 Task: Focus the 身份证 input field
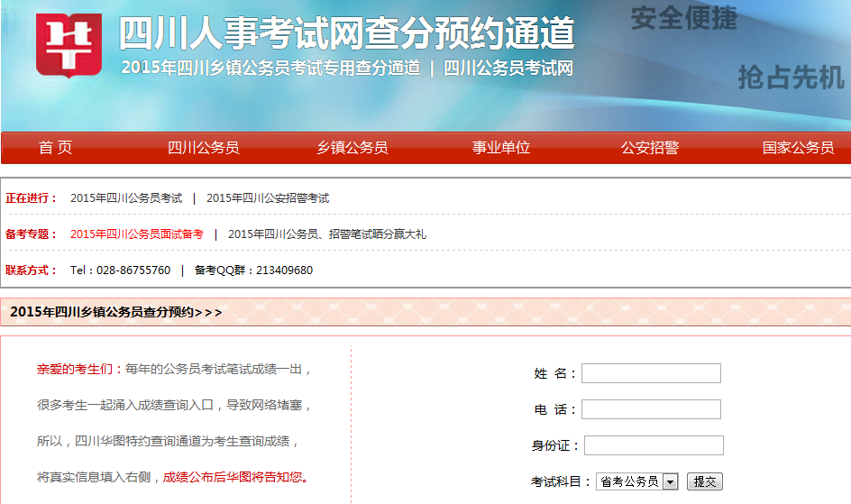tap(654, 445)
